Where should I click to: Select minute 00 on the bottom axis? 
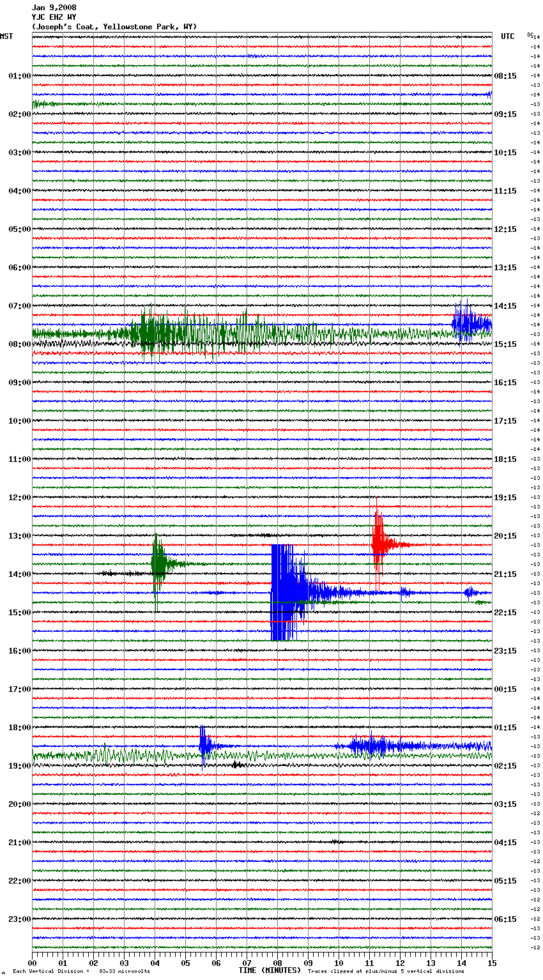(32, 963)
